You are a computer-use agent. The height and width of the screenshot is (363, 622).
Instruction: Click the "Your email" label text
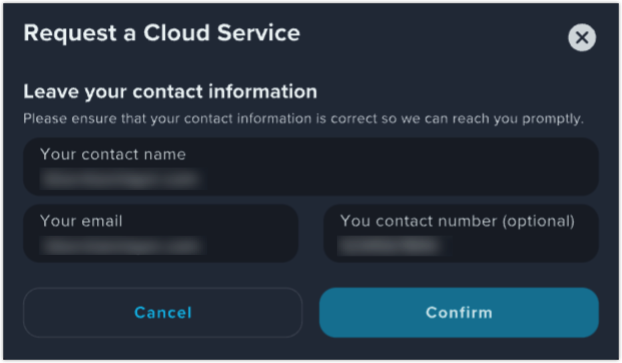(x=81, y=221)
